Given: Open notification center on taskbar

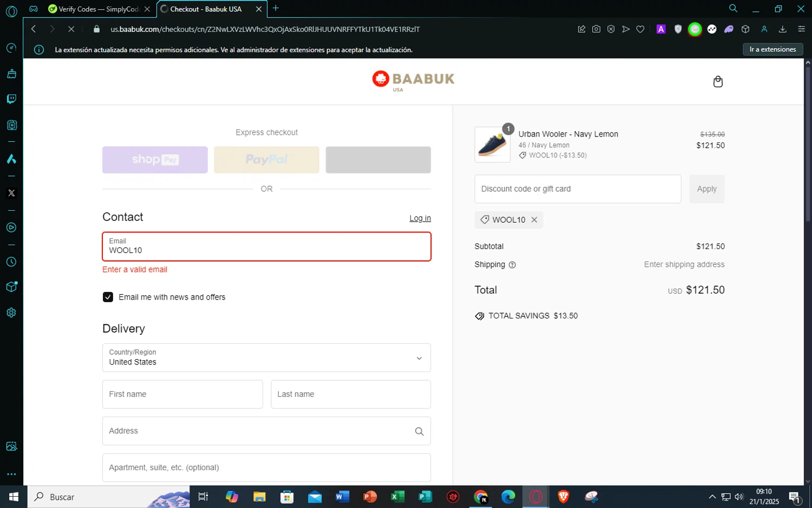Looking at the screenshot, I should 795,497.
